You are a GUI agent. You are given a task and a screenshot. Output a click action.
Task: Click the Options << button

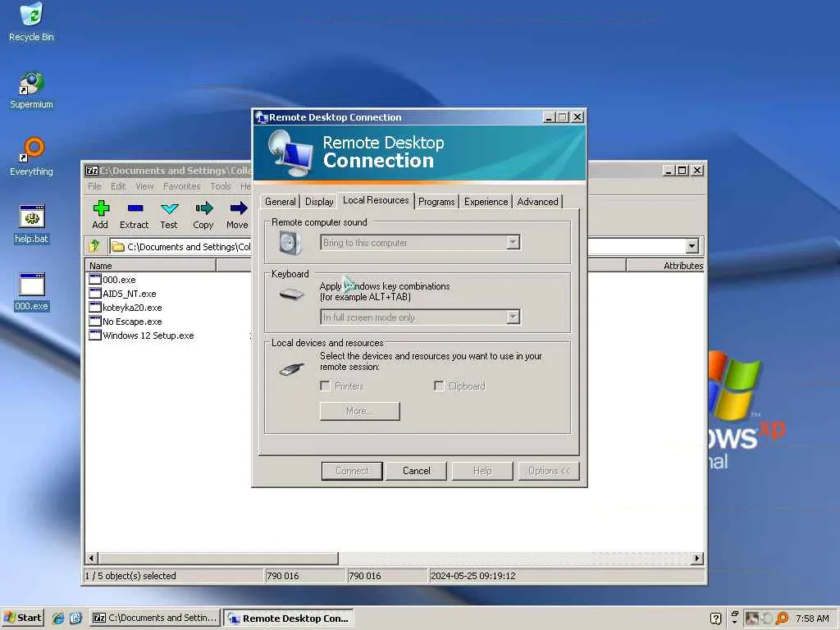click(x=549, y=471)
